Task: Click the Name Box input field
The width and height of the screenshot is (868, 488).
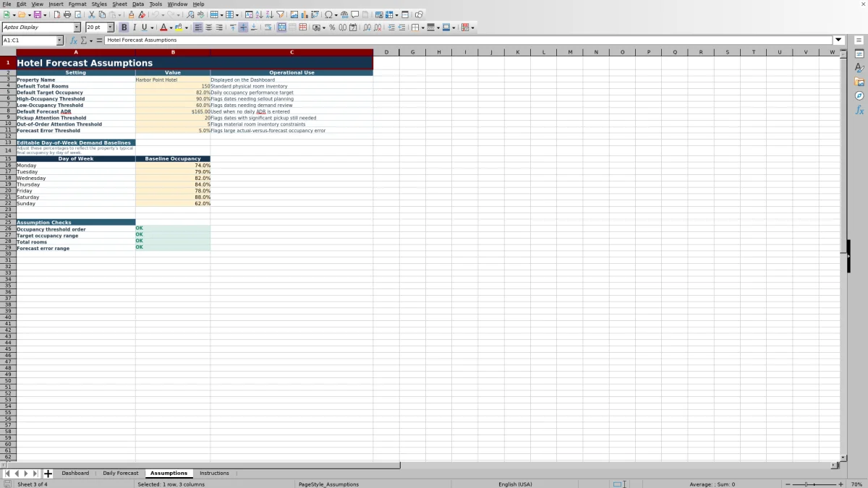Action: [x=28, y=40]
